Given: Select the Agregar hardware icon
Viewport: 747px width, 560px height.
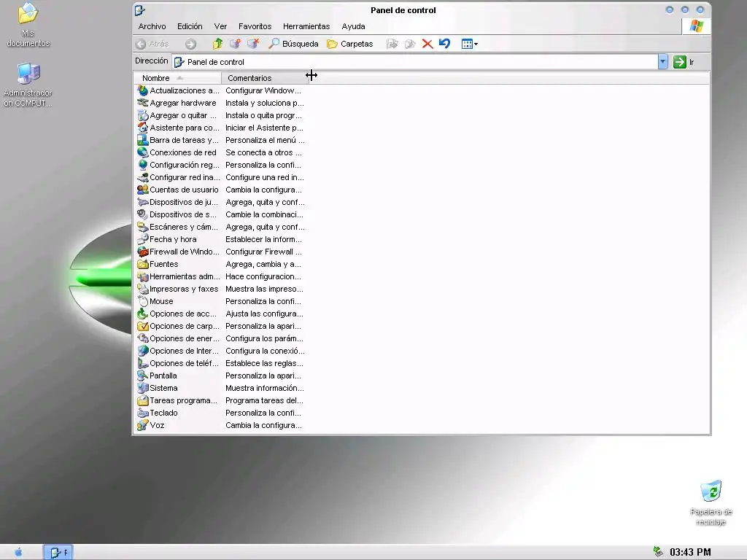Looking at the screenshot, I should tap(142, 102).
